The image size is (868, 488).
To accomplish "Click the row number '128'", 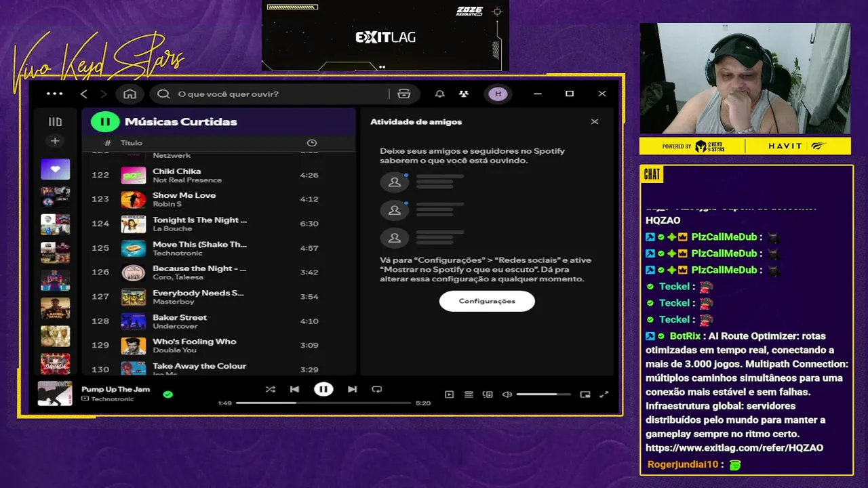I will coord(100,321).
